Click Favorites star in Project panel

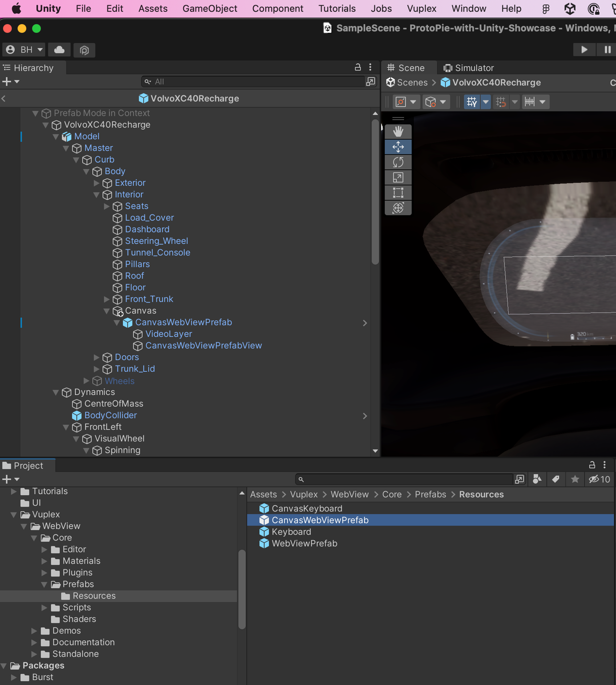[575, 479]
